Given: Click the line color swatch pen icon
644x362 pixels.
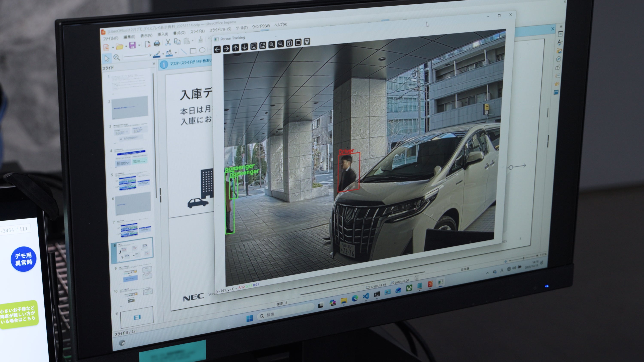Looking at the screenshot, I should click(x=157, y=54).
